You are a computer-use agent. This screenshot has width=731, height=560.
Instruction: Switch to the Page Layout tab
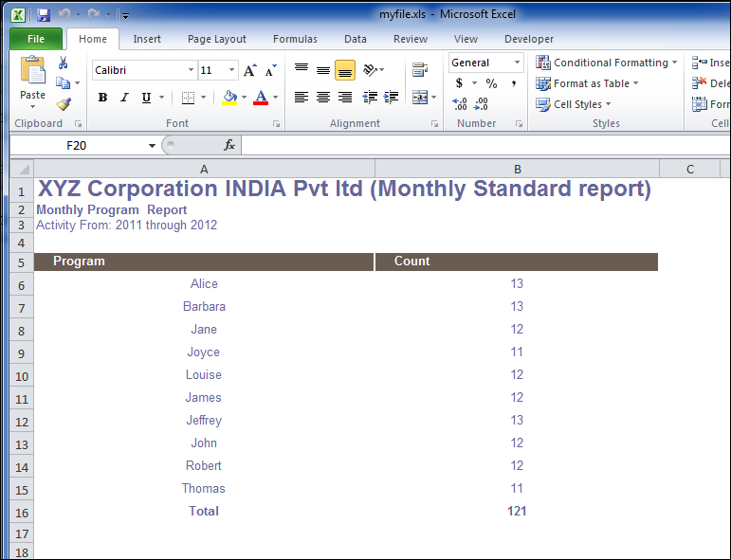(x=216, y=39)
